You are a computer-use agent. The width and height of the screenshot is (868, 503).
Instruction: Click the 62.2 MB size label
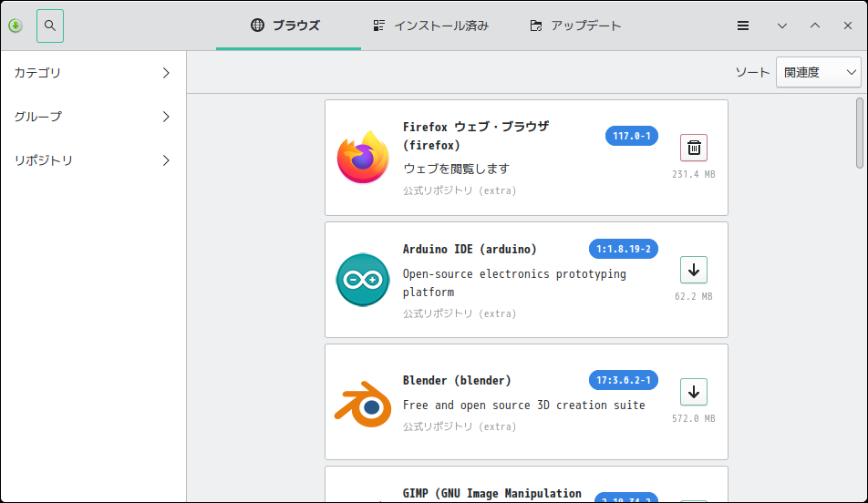[x=694, y=296]
